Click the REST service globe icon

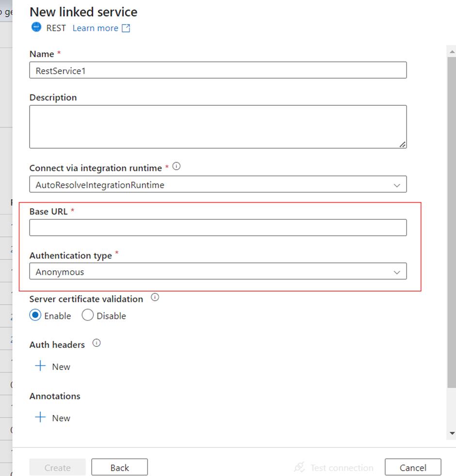[36, 28]
